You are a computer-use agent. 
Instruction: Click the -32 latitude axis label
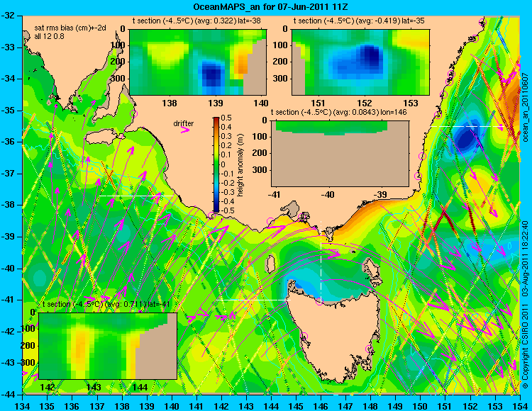tap(8, 16)
